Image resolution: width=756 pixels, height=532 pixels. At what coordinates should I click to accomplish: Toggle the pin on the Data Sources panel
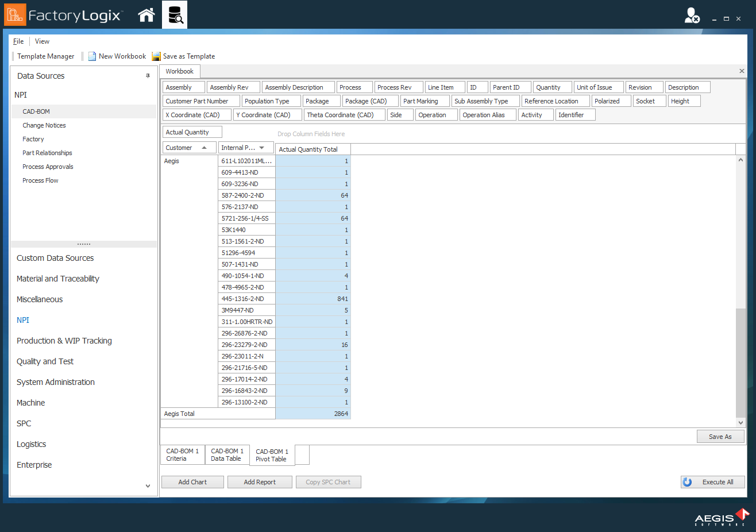coord(148,76)
